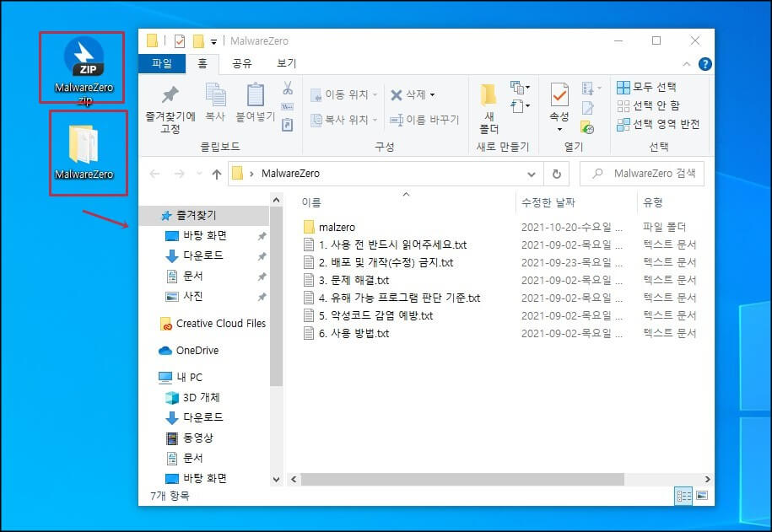
Task: Open the 파일 menu
Action: coord(161,64)
